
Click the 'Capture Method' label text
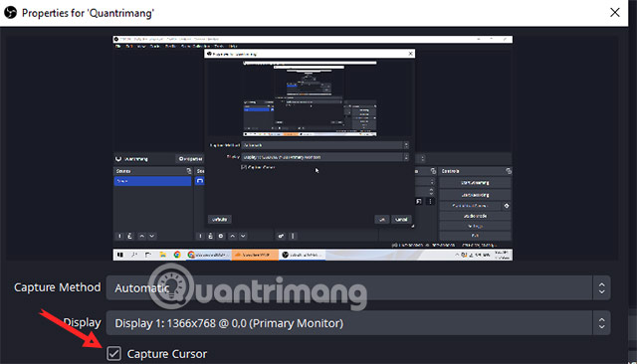click(x=58, y=287)
